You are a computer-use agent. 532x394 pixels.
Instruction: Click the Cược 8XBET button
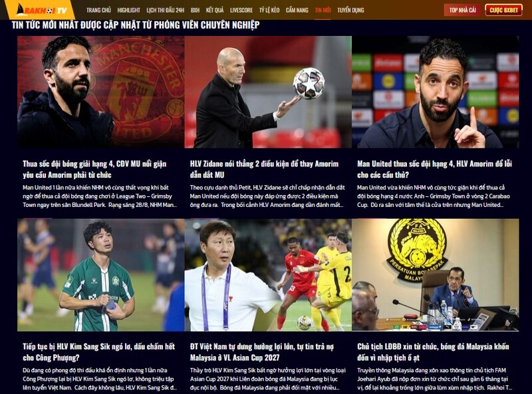pos(503,10)
